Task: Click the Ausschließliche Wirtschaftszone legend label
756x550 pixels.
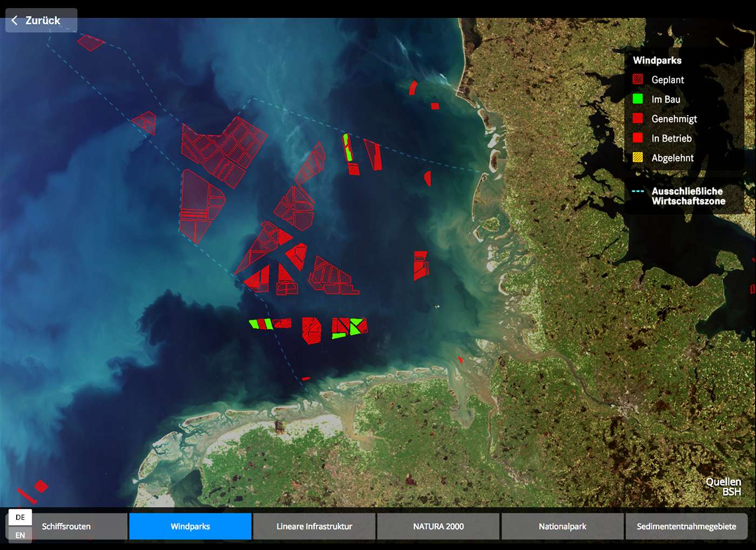Action: [688, 196]
